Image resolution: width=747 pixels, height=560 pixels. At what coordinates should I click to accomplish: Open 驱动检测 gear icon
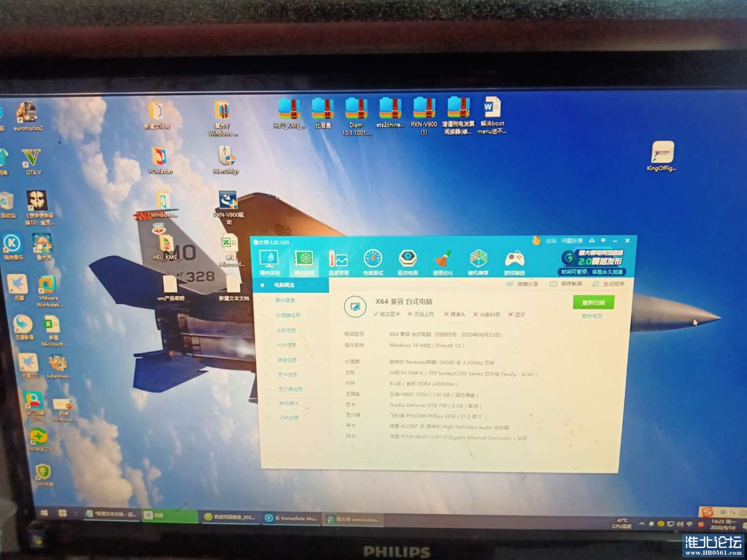coord(408,262)
